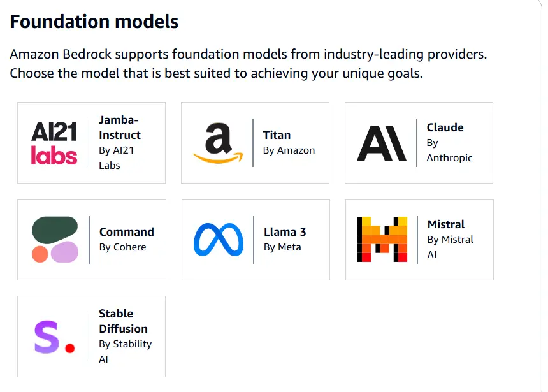Click the Mistral AI pixel logo

point(382,240)
